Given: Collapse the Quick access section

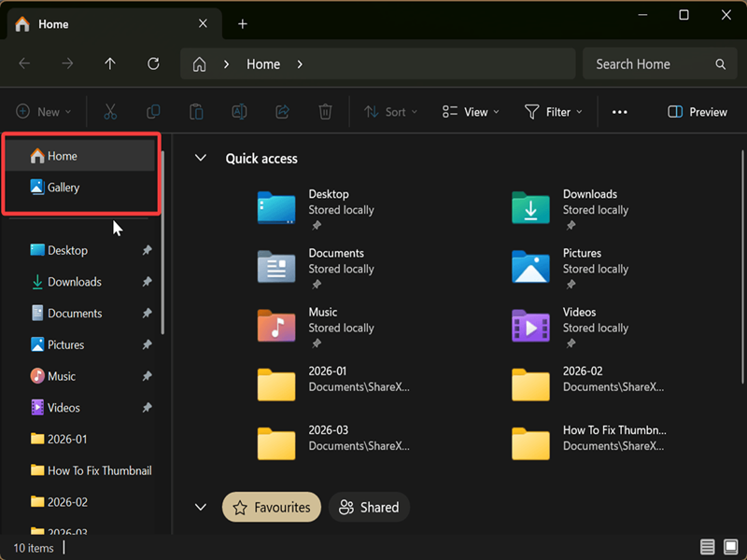Looking at the screenshot, I should point(200,159).
